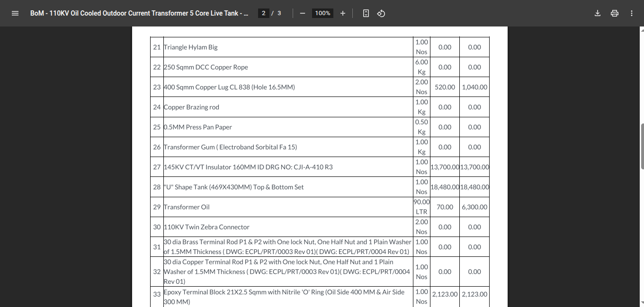644x307 pixels.
Task: Click the vertical scrollbar thumb
Action: coord(642,146)
